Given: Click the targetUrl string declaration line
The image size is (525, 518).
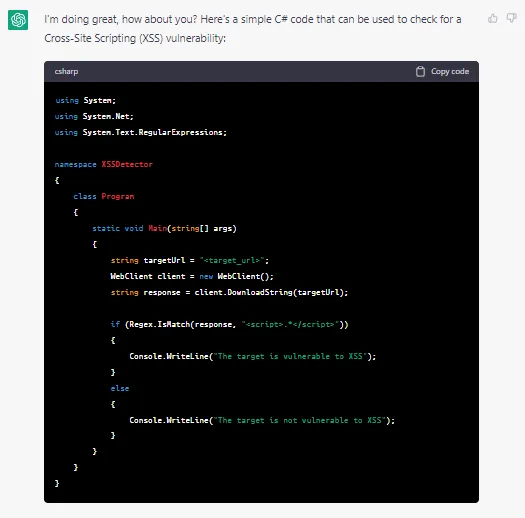Looking at the screenshot, I should tap(190, 260).
